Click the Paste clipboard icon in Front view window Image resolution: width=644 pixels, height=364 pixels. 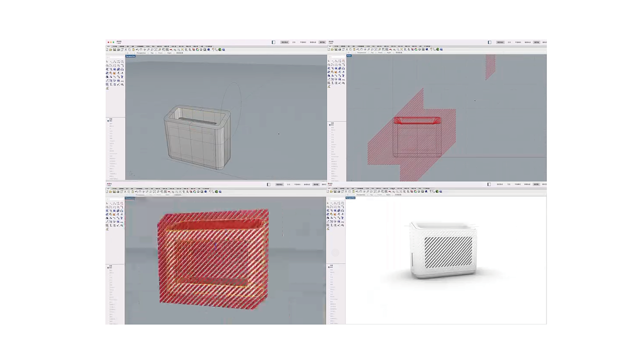point(354,50)
